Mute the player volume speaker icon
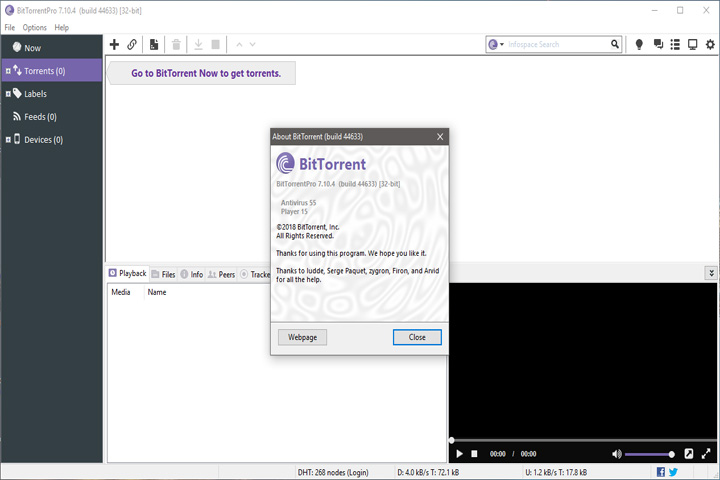This screenshot has width=720, height=480. 616,454
